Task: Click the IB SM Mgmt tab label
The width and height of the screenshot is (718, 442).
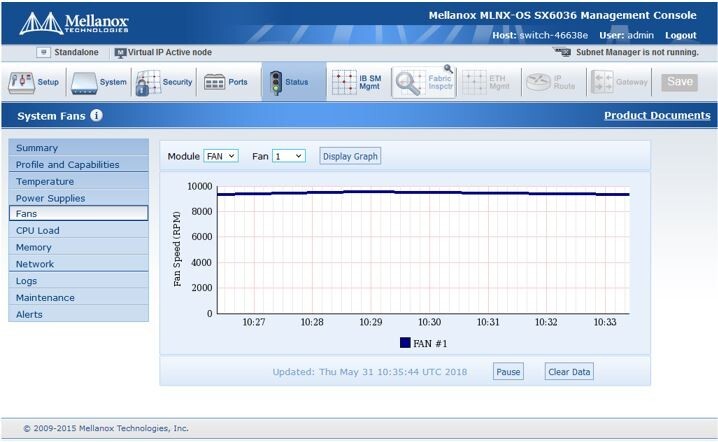Action: pos(370,82)
